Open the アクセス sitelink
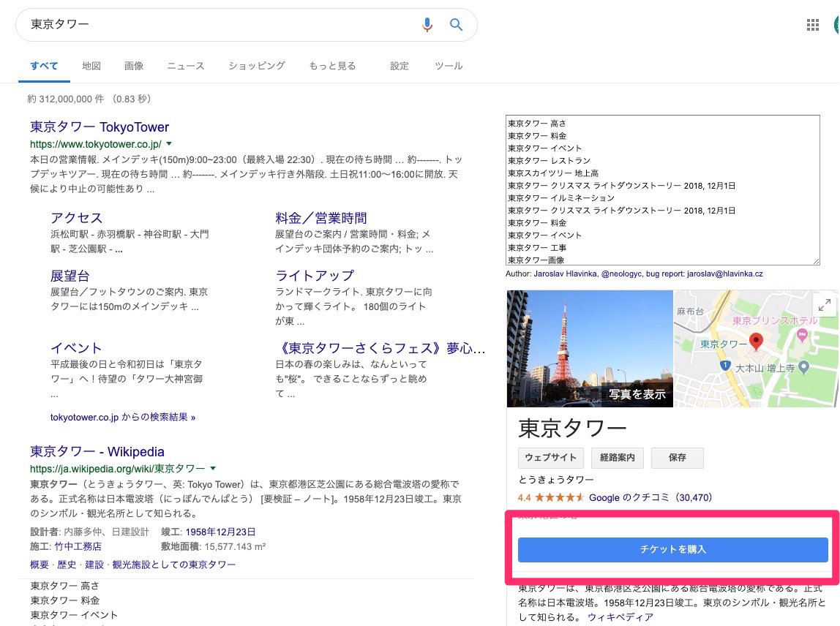The image size is (840, 626). pyautogui.click(x=77, y=218)
